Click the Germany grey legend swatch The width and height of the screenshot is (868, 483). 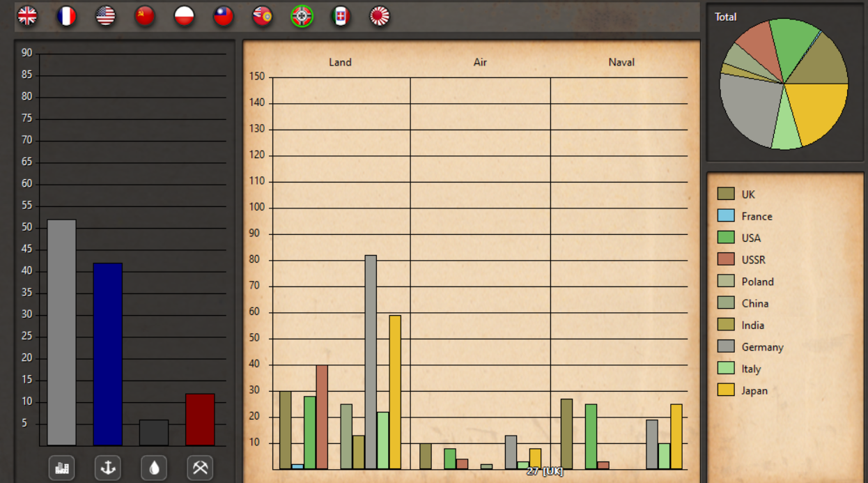click(x=726, y=346)
